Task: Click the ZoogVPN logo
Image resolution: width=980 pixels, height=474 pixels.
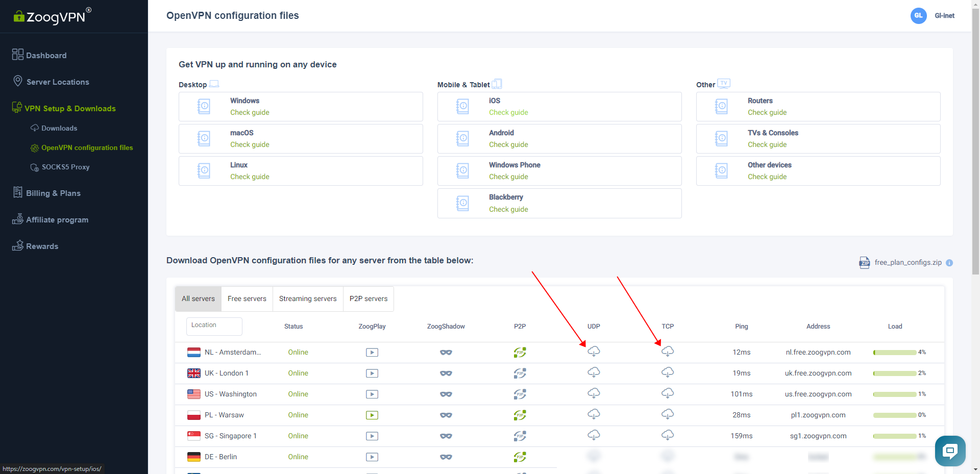Action: pyautogui.click(x=51, y=16)
